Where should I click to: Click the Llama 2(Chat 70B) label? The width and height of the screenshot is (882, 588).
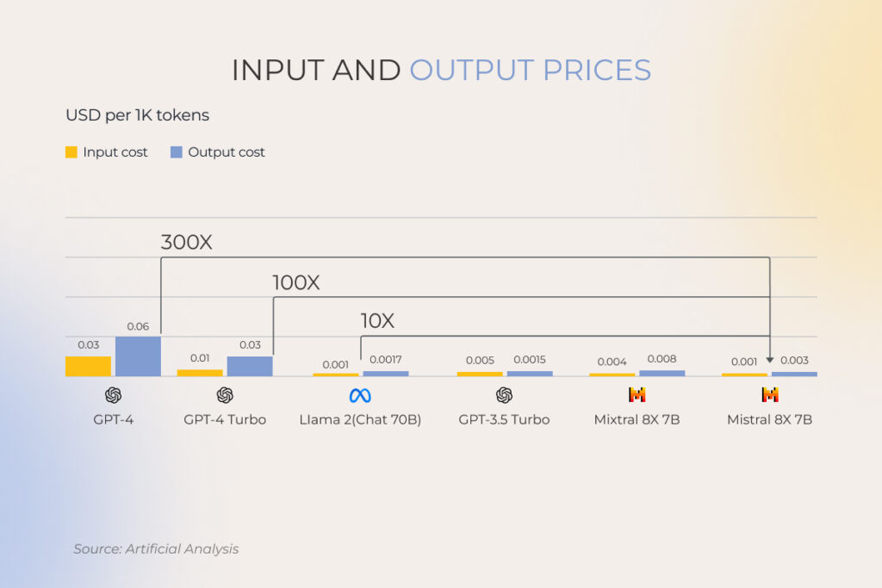click(x=360, y=419)
